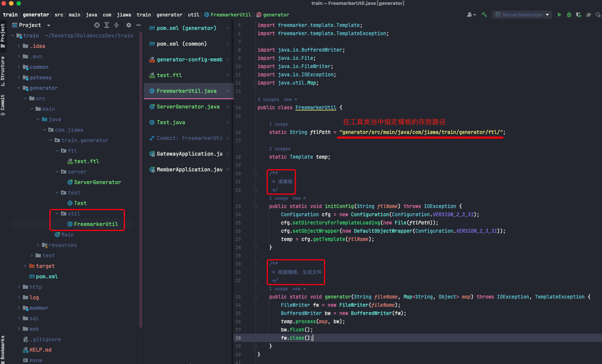Start debugging with the bug icon
602x364 pixels.
pyautogui.click(x=569, y=15)
